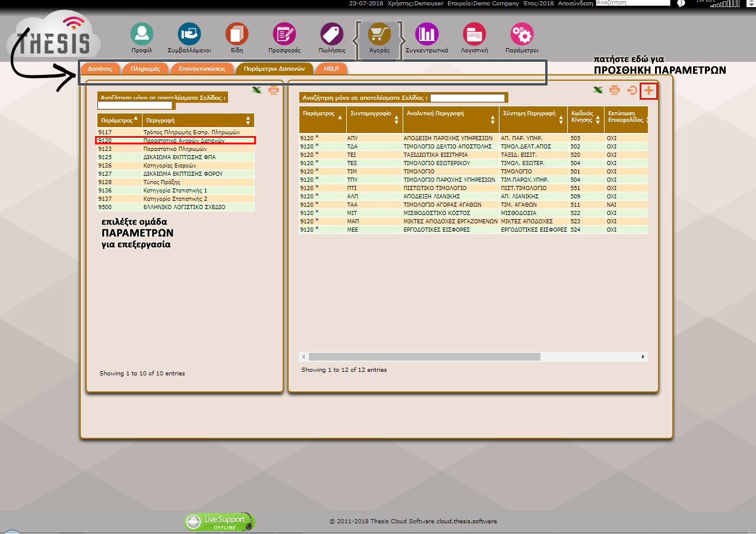
Task: Open the Προσφορές module icon
Action: click(x=284, y=35)
